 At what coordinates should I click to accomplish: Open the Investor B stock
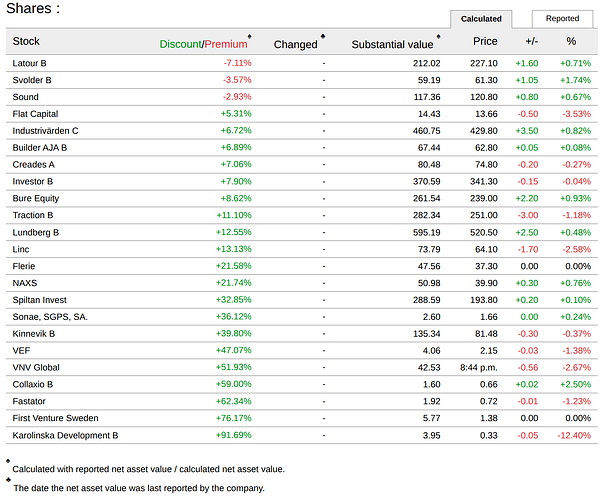[x=33, y=182]
